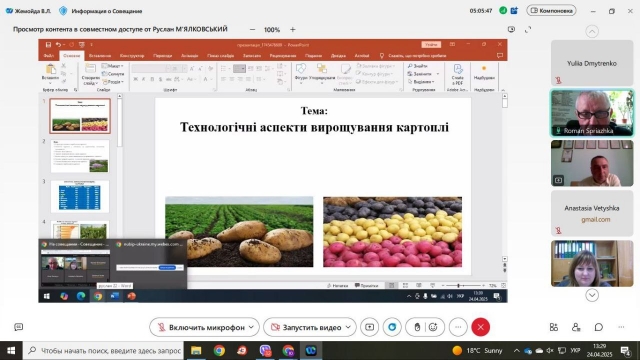
Task: Open Показ слайдів tab in shared PowerPoint
Action: (x=220, y=56)
